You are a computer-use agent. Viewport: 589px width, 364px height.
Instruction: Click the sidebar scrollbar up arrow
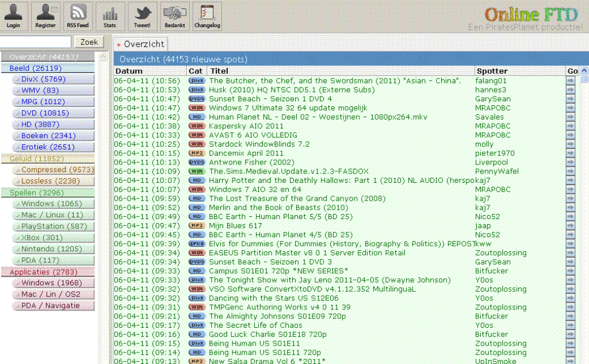coord(103,57)
